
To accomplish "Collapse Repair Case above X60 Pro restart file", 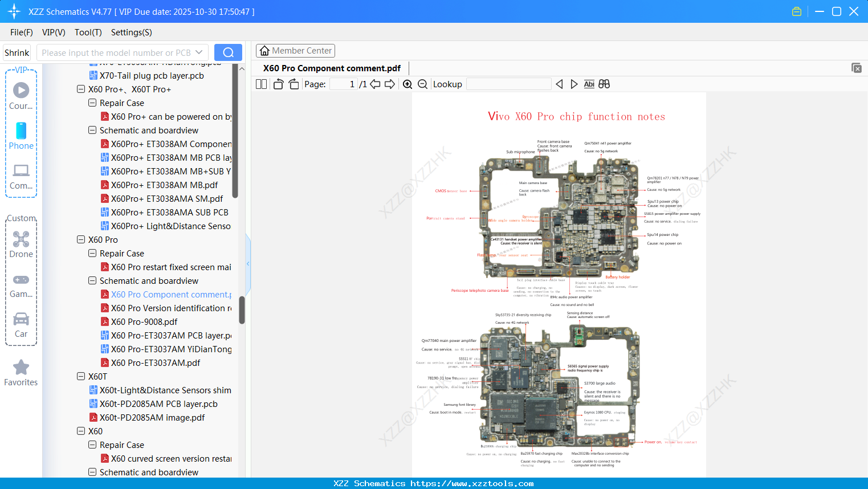I will click(92, 254).
